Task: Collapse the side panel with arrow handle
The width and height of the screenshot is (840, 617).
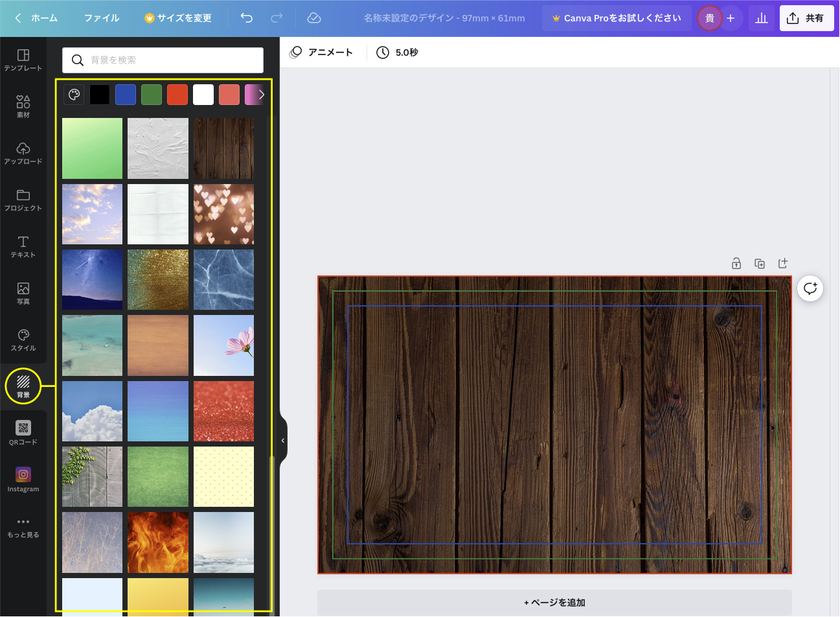Action: click(x=283, y=440)
